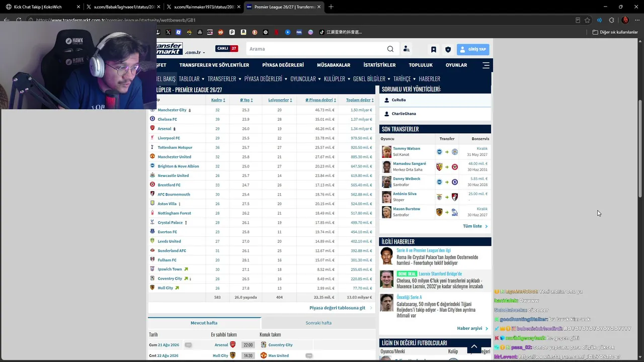The width and height of the screenshot is (644, 362).
Task: Open the Manchester City club link
Action: click(172, 110)
